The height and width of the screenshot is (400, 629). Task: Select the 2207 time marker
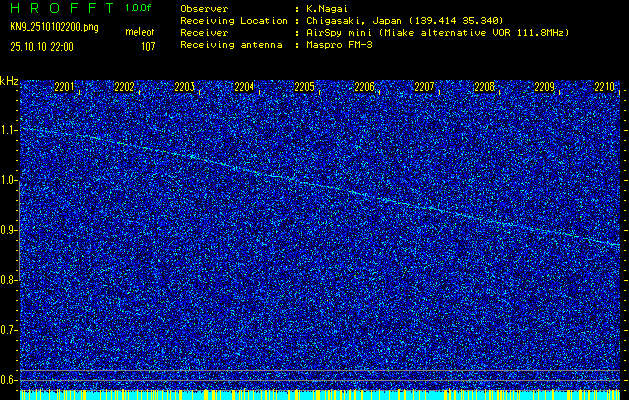[424, 87]
